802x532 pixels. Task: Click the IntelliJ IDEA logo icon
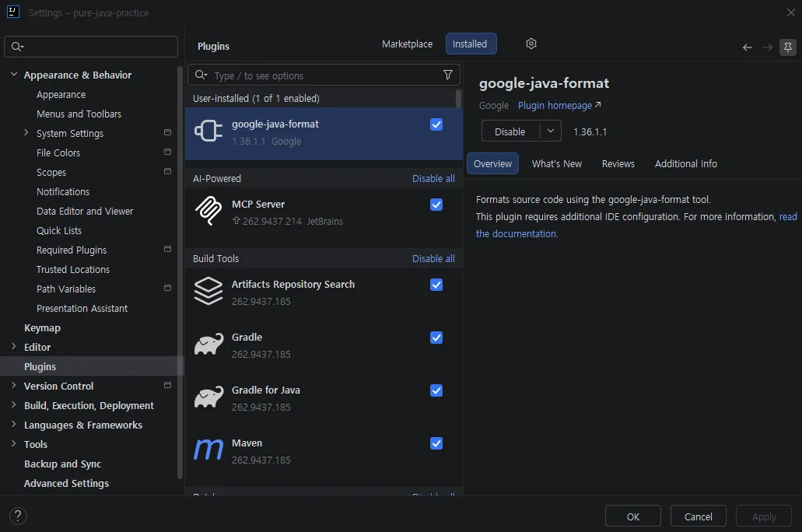click(12, 12)
